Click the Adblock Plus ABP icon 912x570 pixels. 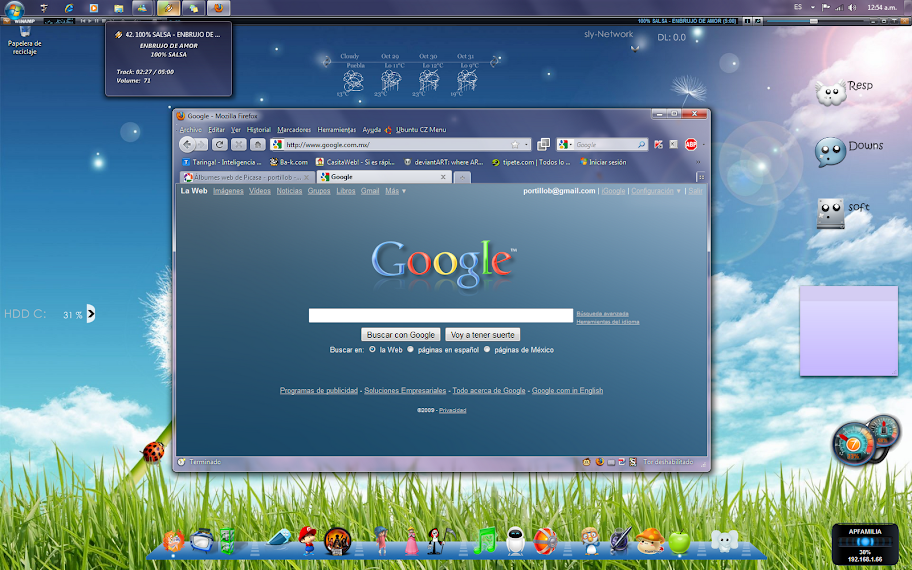691,144
